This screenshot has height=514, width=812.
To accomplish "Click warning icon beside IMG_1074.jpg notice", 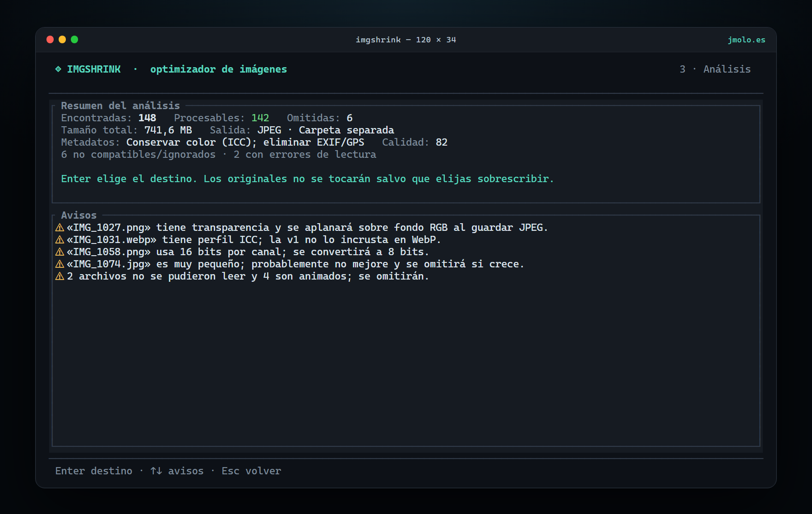I will click(x=60, y=264).
